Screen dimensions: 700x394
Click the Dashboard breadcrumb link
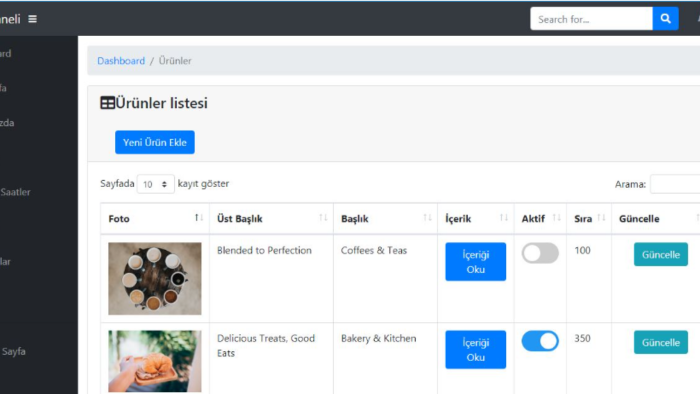coord(121,61)
